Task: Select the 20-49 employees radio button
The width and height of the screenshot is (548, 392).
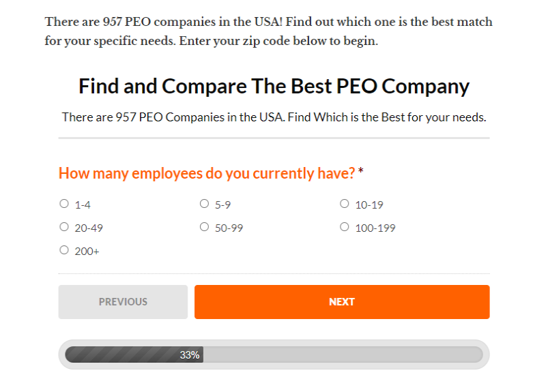Action: tap(64, 227)
